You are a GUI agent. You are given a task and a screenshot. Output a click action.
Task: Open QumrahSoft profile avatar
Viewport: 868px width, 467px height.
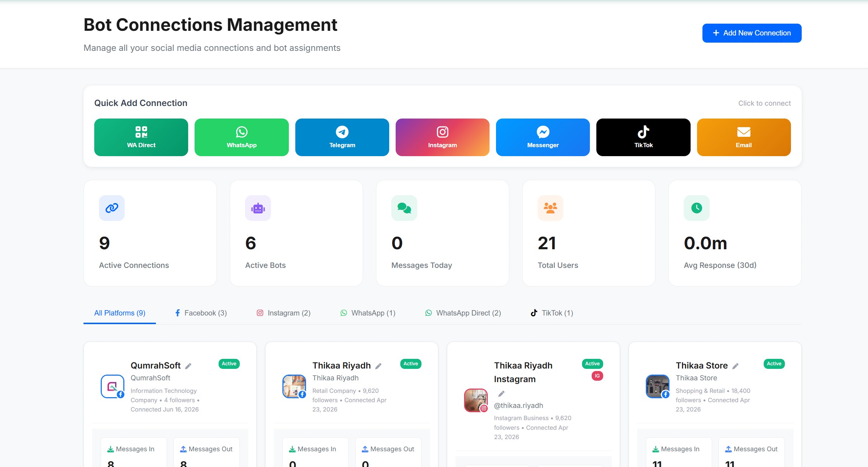tap(113, 386)
